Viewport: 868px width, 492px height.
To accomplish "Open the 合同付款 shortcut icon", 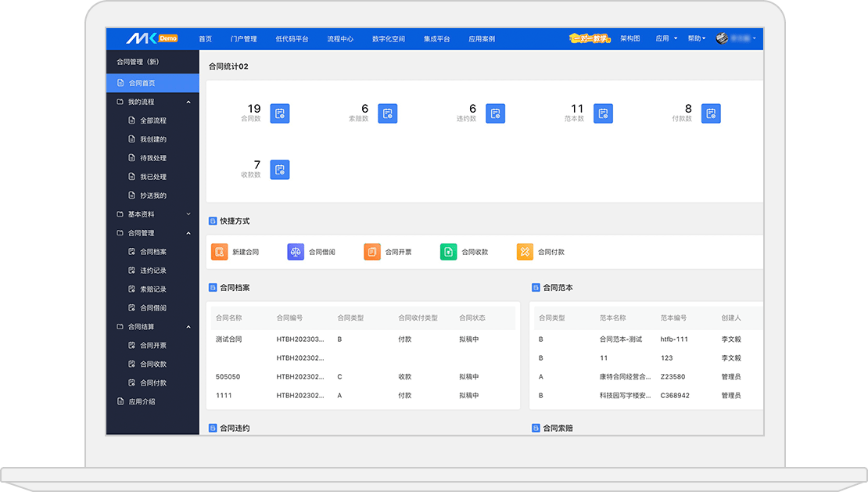I will click(x=525, y=252).
